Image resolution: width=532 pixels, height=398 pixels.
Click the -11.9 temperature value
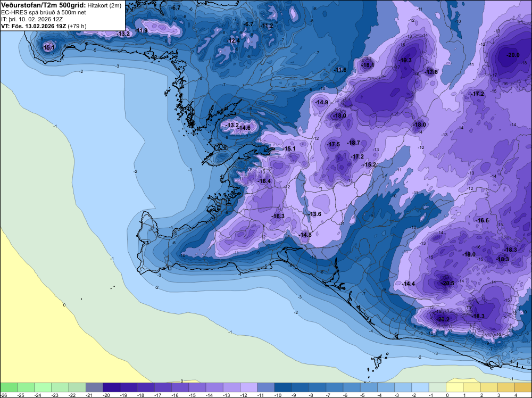pyautogui.click(x=141, y=30)
